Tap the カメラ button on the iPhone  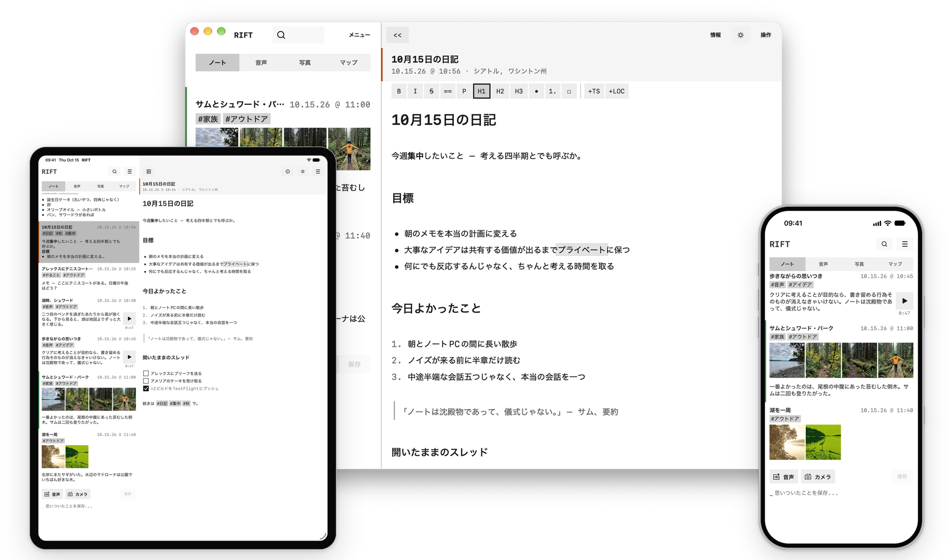point(818,477)
